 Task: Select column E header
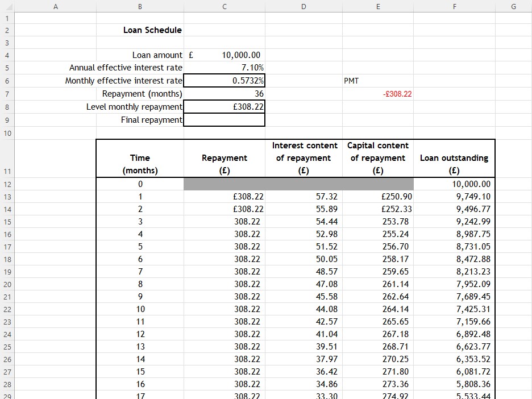tap(378, 6)
